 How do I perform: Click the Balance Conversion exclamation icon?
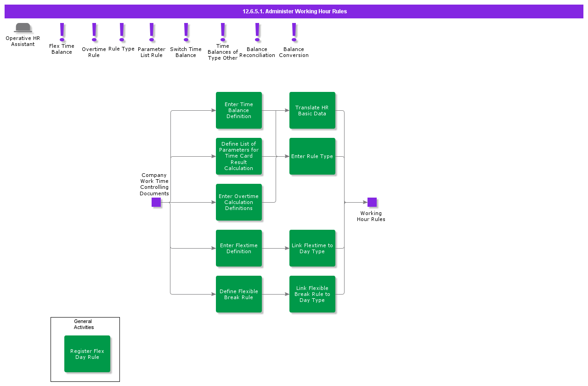pyautogui.click(x=294, y=32)
